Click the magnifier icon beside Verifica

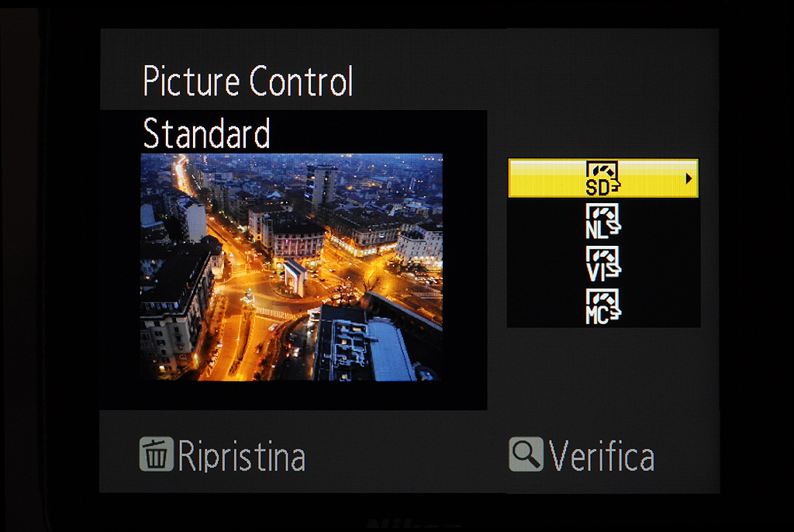(526, 454)
